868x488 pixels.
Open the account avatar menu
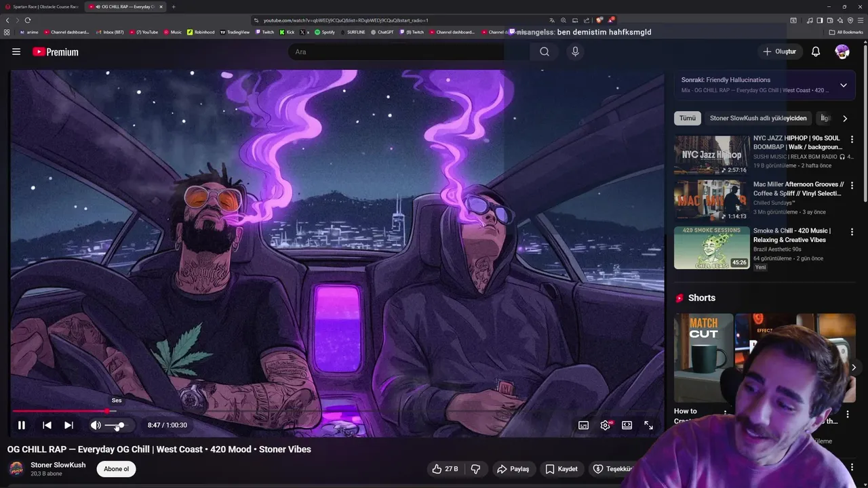(842, 52)
